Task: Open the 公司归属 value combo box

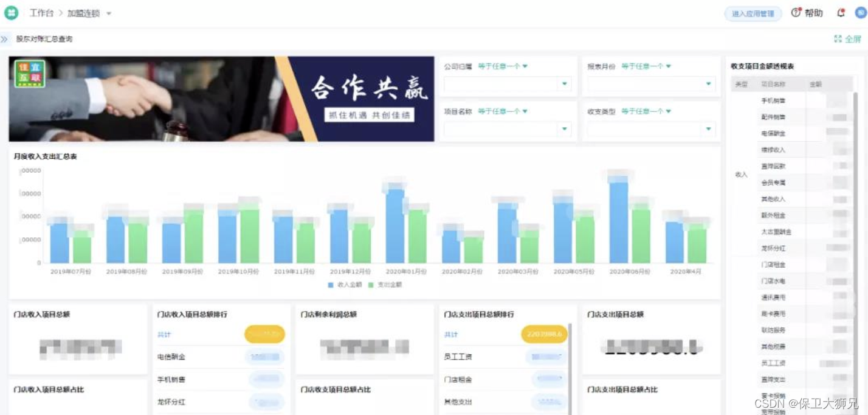Action: point(507,84)
